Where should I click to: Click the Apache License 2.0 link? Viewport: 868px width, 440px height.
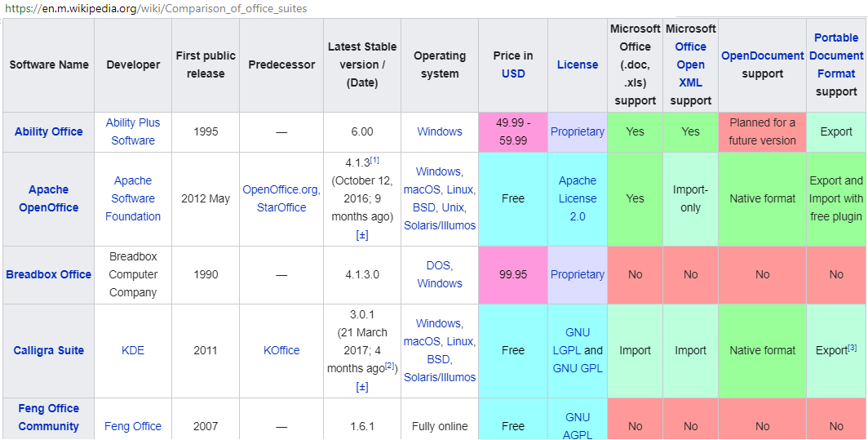pyautogui.click(x=578, y=198)
